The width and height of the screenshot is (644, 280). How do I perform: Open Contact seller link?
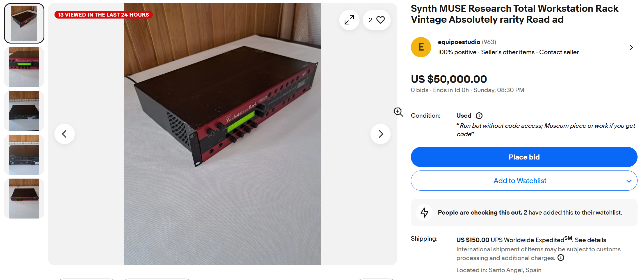coord(559,52)
